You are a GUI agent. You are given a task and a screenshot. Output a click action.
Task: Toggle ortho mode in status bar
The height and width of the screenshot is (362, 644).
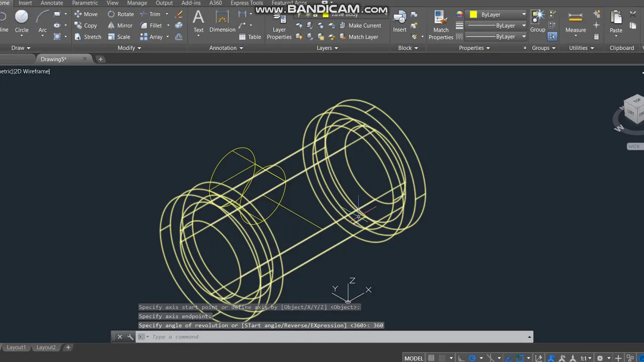(x=462, y=358)
